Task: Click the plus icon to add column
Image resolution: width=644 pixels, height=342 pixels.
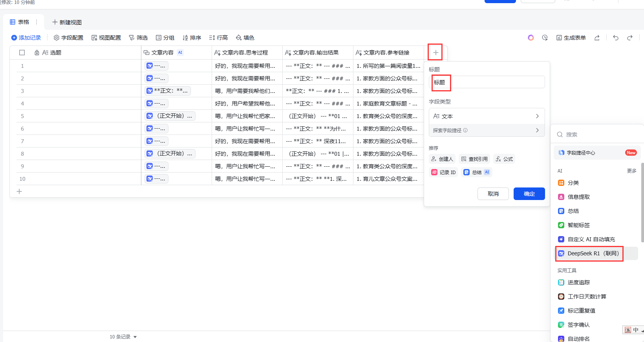Action: pos(435,53)
